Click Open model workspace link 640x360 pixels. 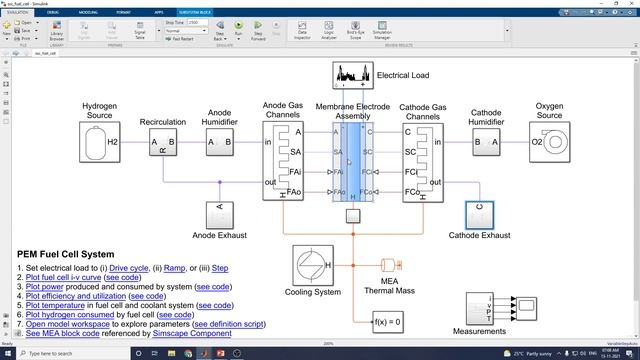pos(68,324)
